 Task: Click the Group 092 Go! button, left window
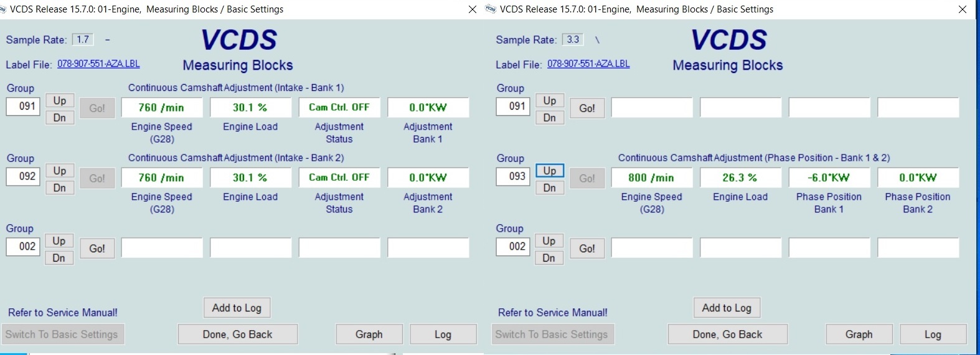pos(97,178)
